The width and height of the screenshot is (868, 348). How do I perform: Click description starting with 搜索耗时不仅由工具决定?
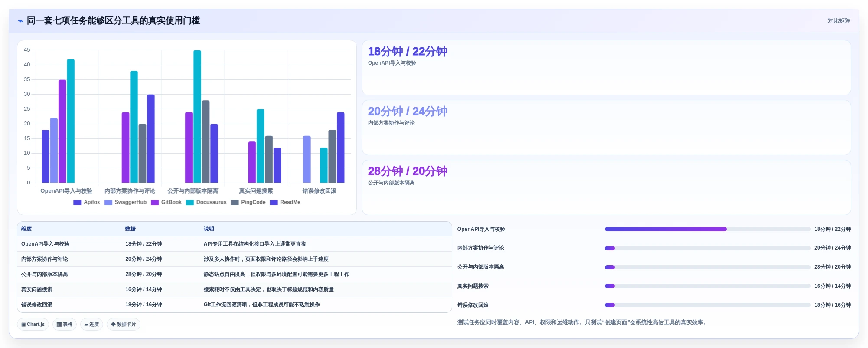[x=269, y=289]
